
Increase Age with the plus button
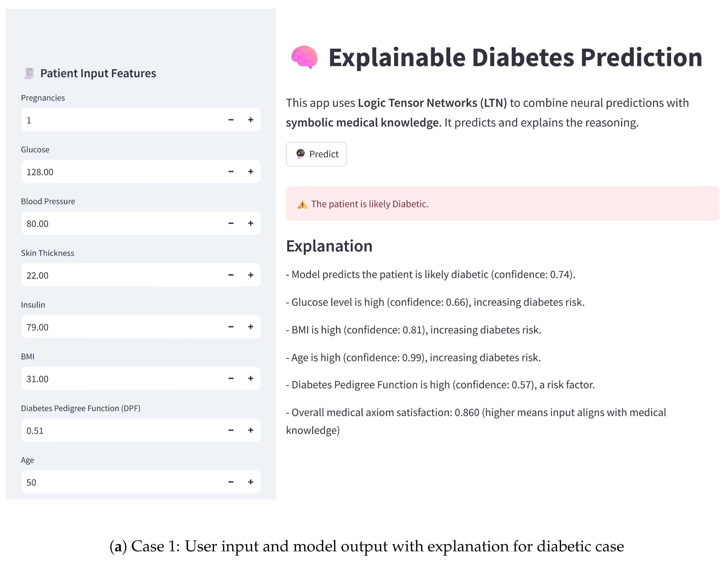(x=251, y=482)
